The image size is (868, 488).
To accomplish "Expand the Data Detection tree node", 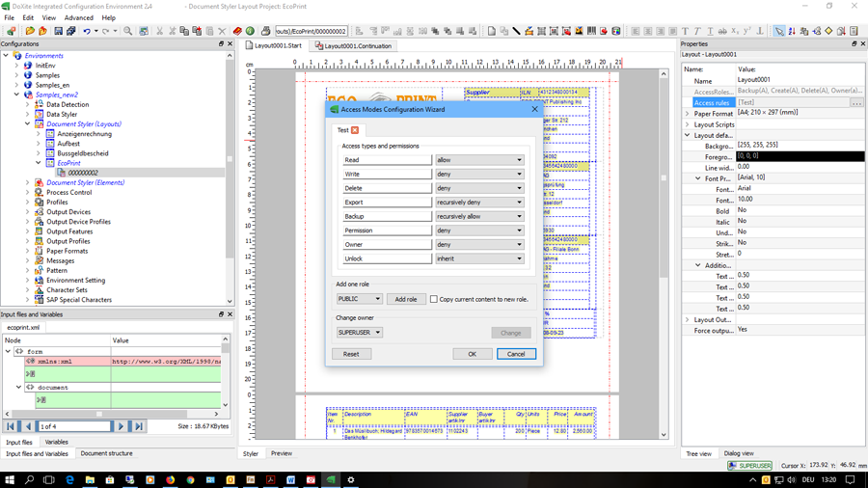I will [x=27, y=104].
